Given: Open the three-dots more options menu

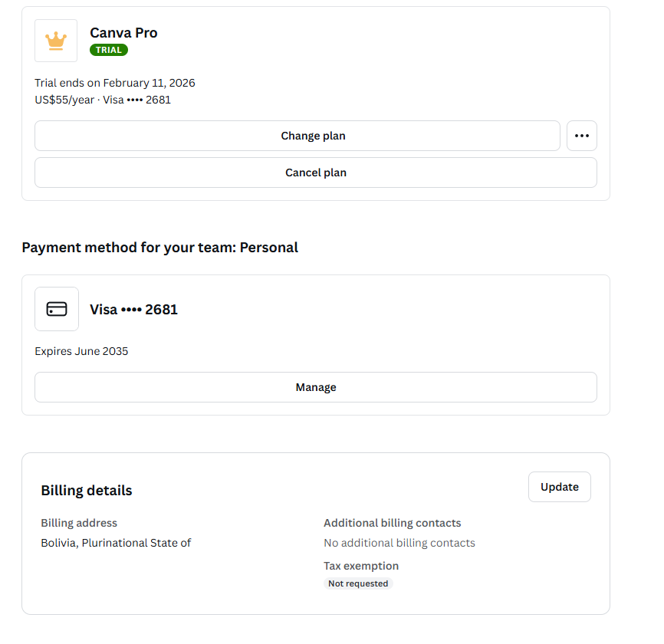Looking at the screenshot, I should (582, 136).
